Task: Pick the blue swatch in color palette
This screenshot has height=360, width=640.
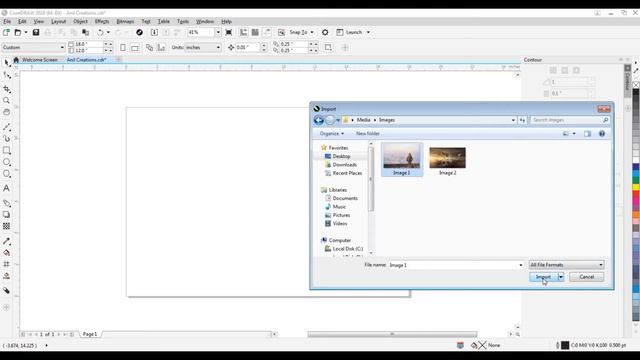Action: [636, 167]
